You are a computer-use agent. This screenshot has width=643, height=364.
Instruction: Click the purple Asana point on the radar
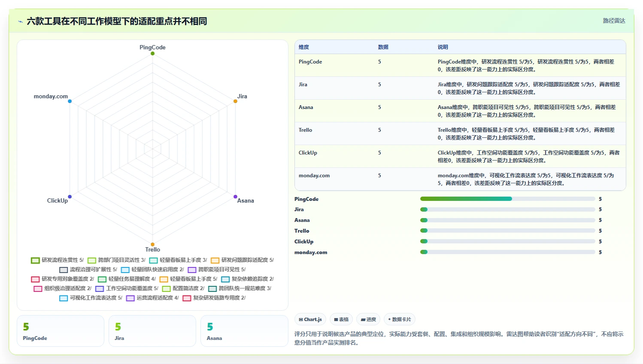235,197
